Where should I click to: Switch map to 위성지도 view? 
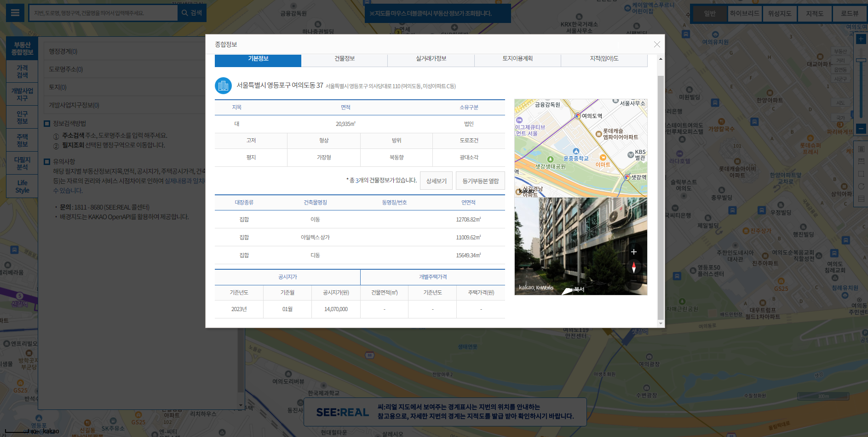point(780,13)
